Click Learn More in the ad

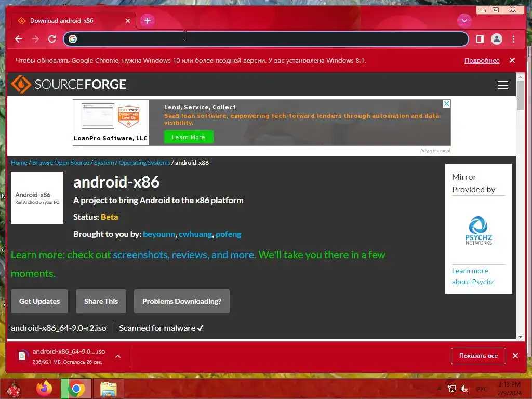click(x=189, y=137)
